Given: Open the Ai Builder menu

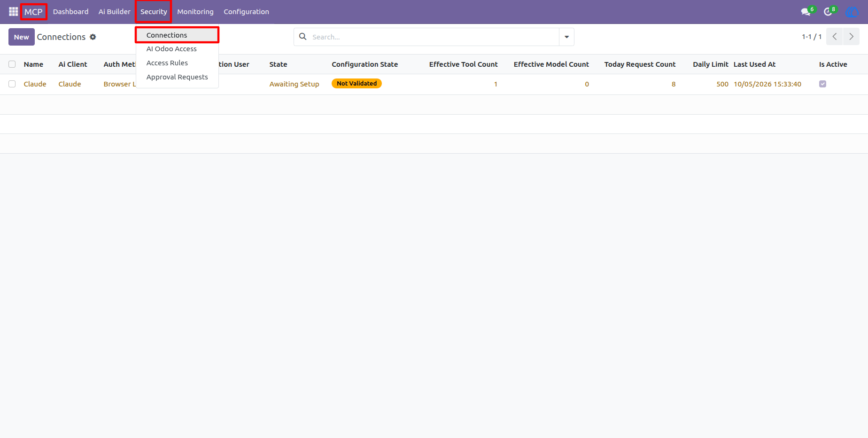Looking at the screenshot, I should point(114,12).
